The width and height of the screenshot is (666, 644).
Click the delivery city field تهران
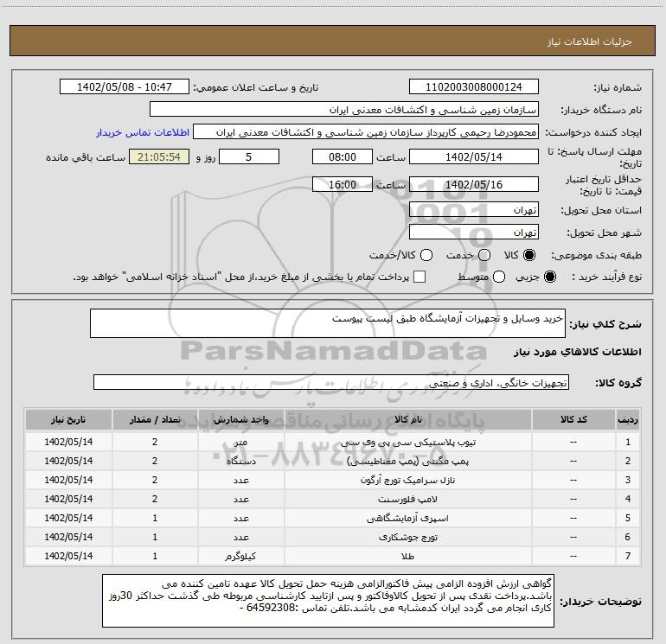coord(474,233)
